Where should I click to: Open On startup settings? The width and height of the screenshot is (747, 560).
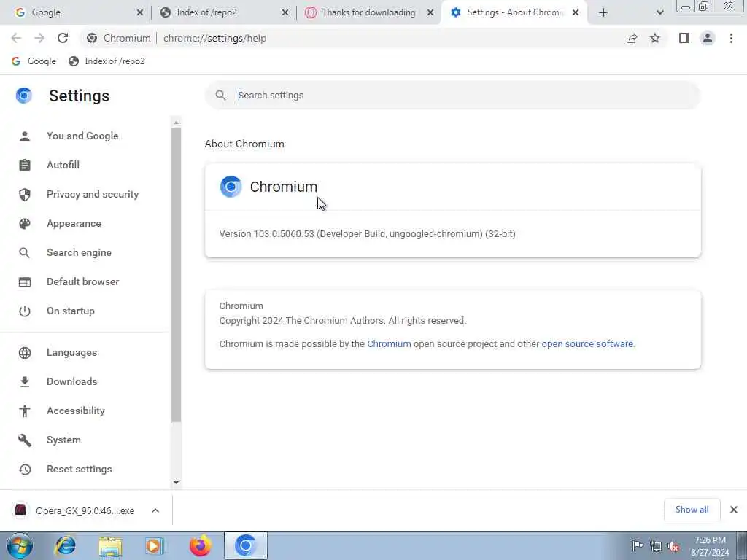pyautogui.click(x=71, y=311)
